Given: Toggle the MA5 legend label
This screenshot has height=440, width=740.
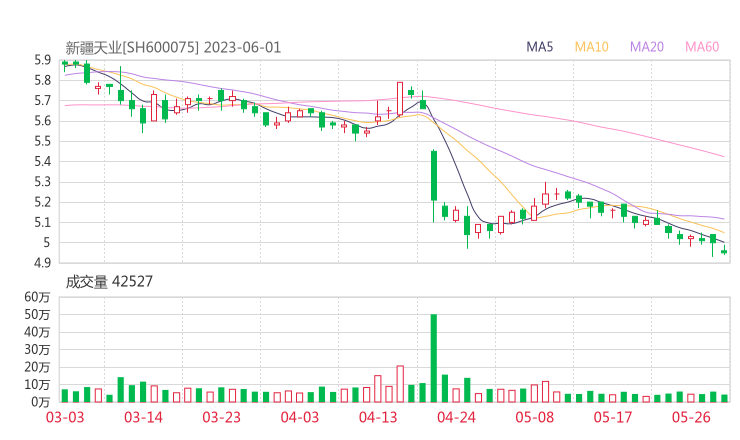Looking at the screenshot, I should pyautogui.click(x=540, y=47).
